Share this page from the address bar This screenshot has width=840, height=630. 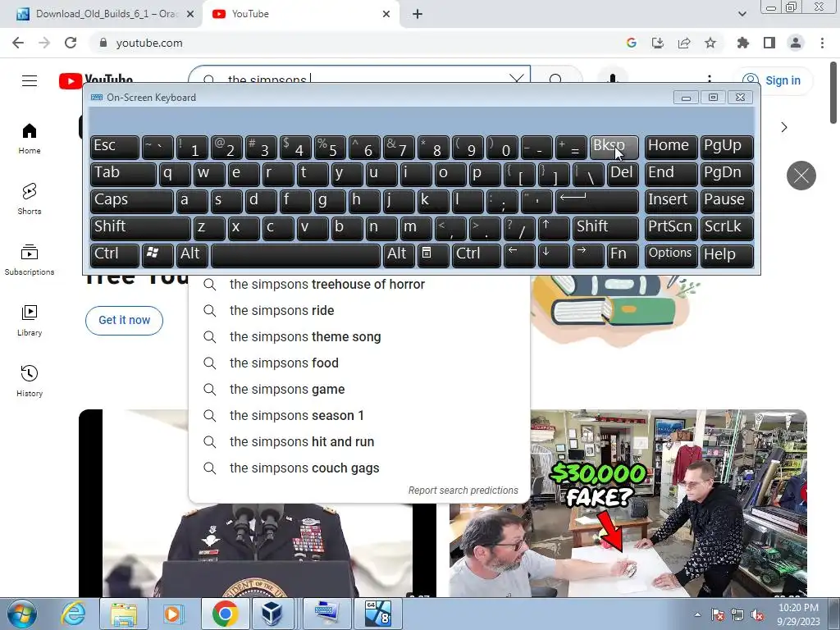(684, 43)
